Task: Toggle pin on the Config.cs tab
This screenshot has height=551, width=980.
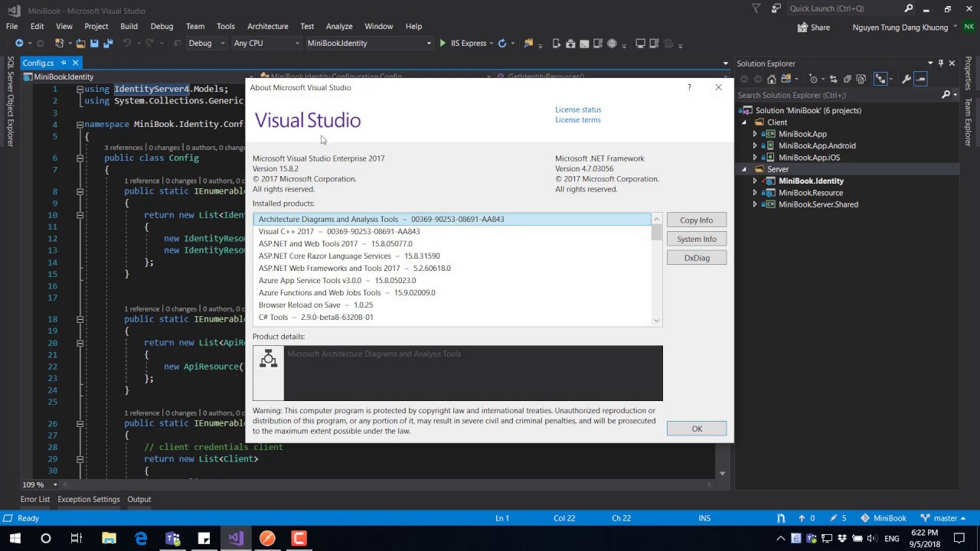Action: click(x=64, y=63)
